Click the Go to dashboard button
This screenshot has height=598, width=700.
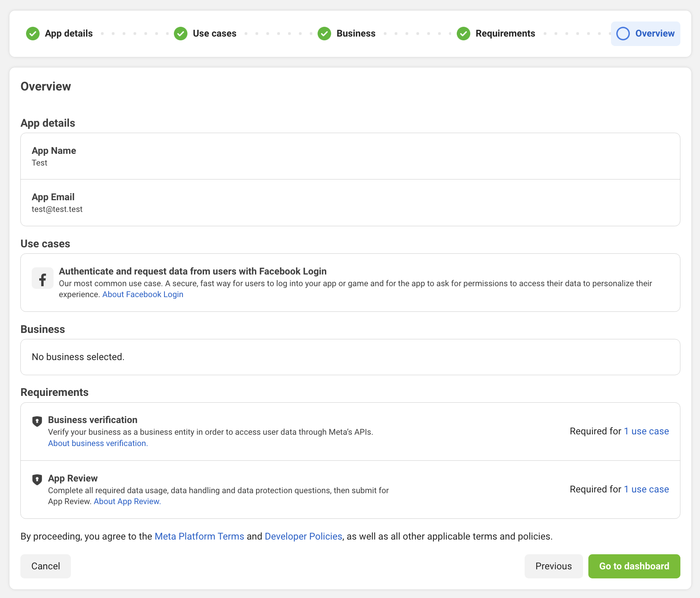coord(634,566)
